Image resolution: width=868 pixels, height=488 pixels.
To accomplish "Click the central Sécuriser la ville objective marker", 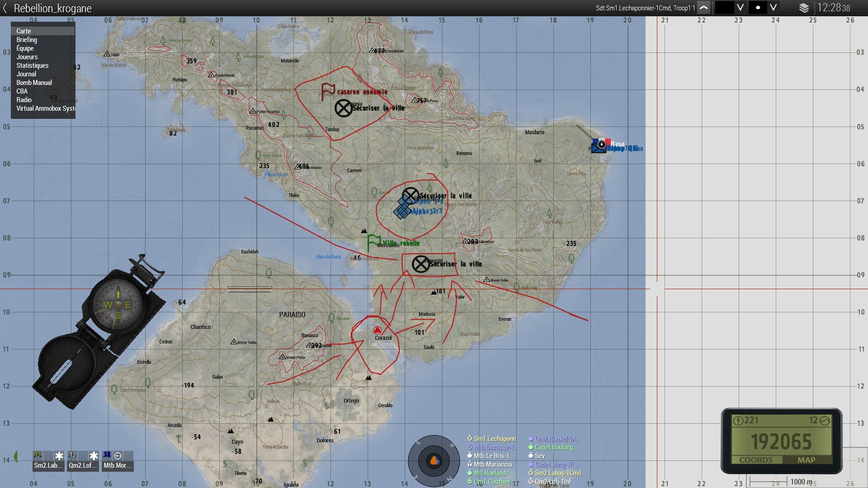I will click(x=410, y=196).
